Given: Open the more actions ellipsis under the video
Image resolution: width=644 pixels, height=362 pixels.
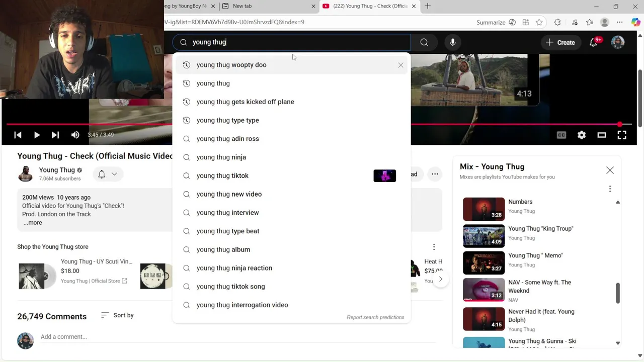Looking at the screenshot, I should tap(435, 174).
